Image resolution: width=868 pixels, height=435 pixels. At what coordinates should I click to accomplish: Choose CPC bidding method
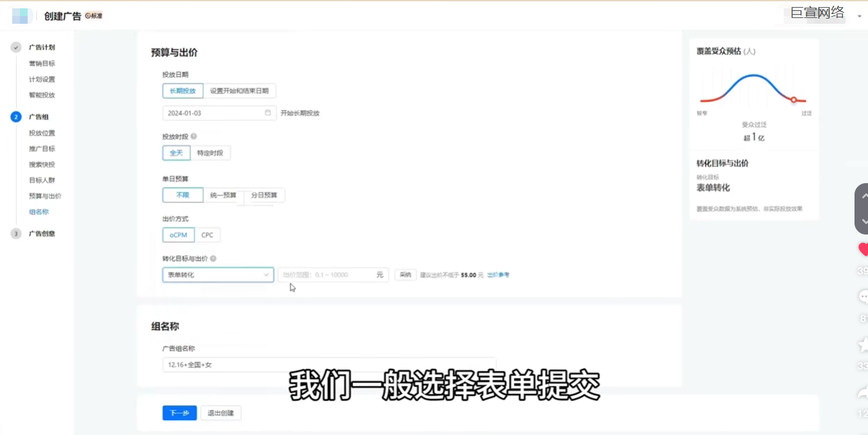pos(207,235)
